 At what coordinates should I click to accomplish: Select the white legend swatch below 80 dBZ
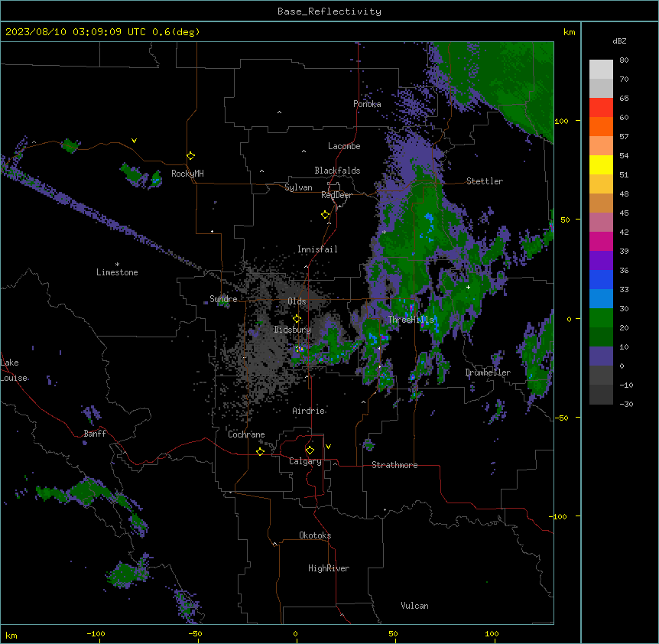(x=601, y=70)
